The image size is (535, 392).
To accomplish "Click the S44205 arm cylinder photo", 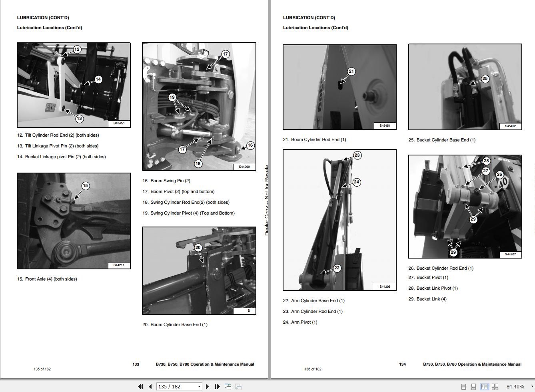I will point(339,220).
